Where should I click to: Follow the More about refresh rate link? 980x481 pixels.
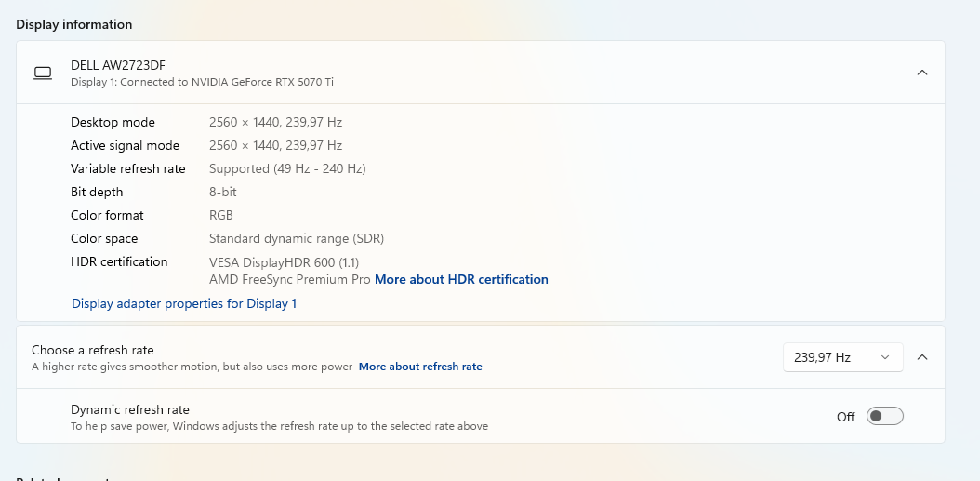click(x=420, y=367)
